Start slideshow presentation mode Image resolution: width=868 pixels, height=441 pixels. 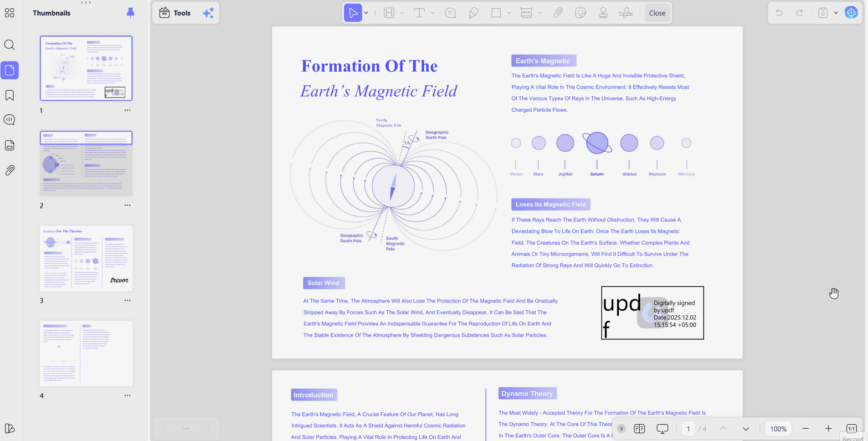(663, 429)
